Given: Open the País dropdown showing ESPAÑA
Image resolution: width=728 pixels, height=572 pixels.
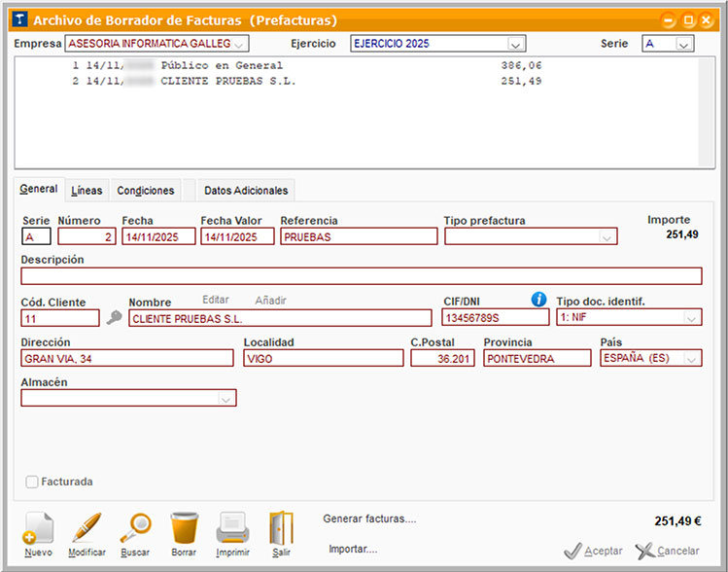Looking at the screenshot, I should point(691,358).
